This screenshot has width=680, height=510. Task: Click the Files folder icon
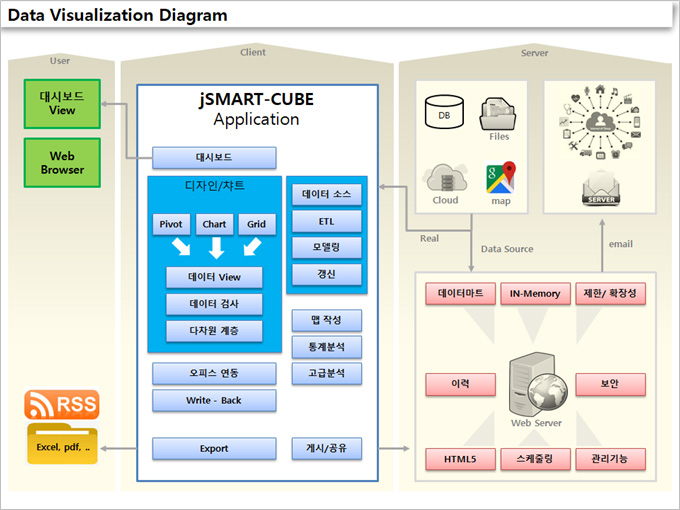point(498,114)
